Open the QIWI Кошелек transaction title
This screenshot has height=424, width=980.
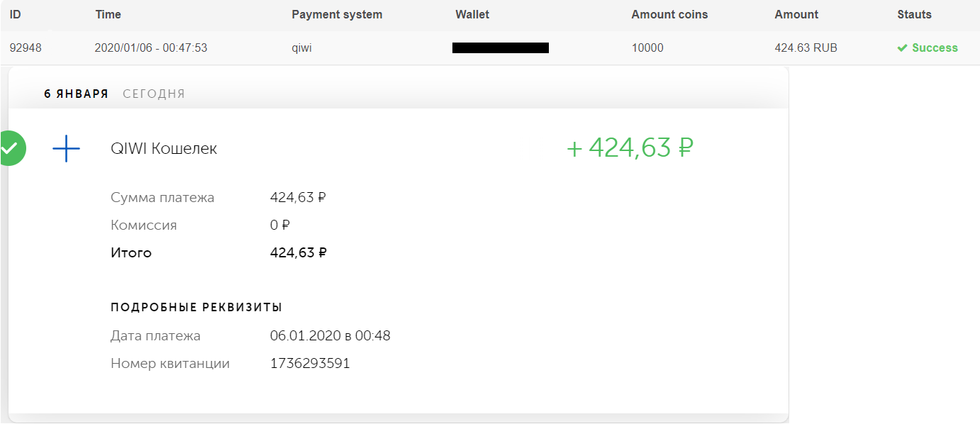pos(164,148)
